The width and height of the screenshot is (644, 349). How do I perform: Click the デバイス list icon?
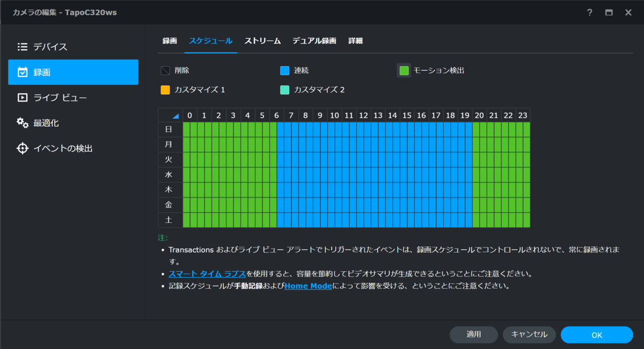pyautogui.click(x=23, y=47)
